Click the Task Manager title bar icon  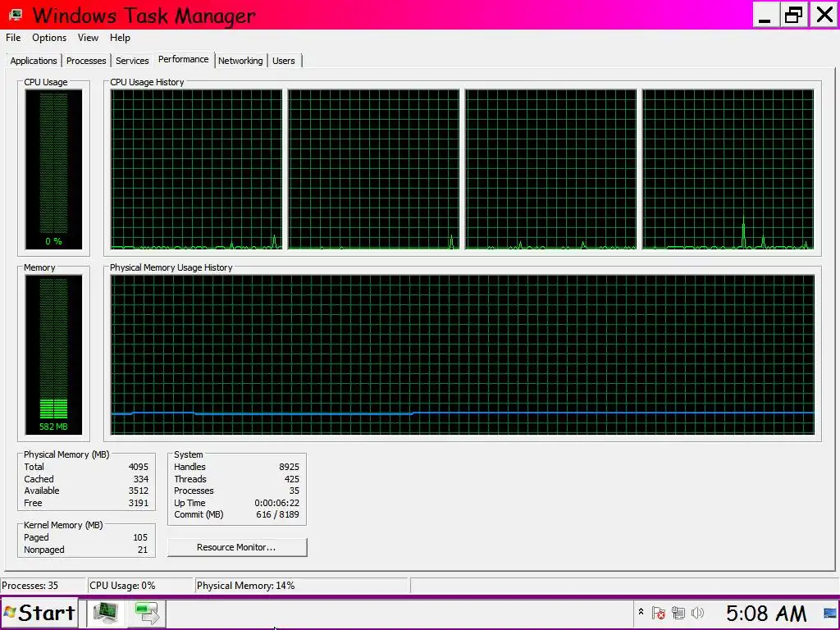pyautogui.click(x=16, y=15)
